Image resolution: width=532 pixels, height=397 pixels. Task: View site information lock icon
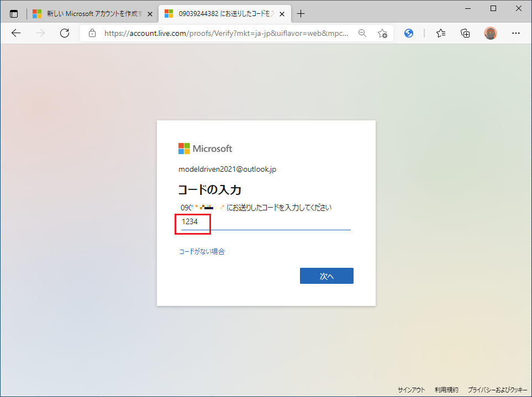click(92, 33)
